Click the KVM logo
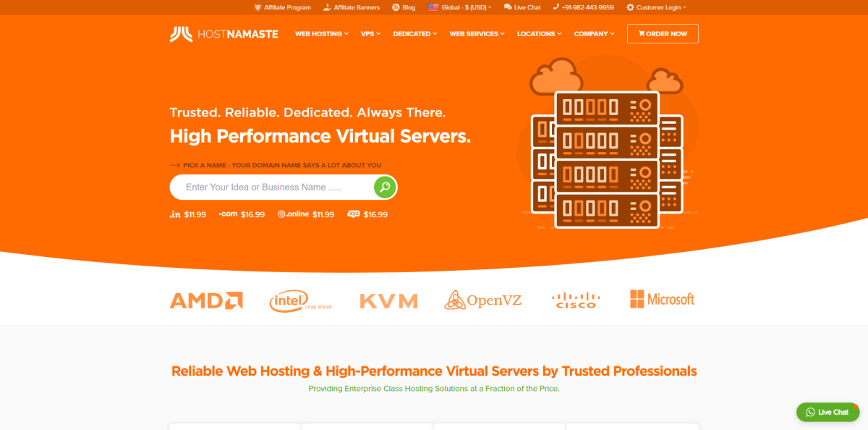This screenshot has height=430, width=868. coord(388,301)
